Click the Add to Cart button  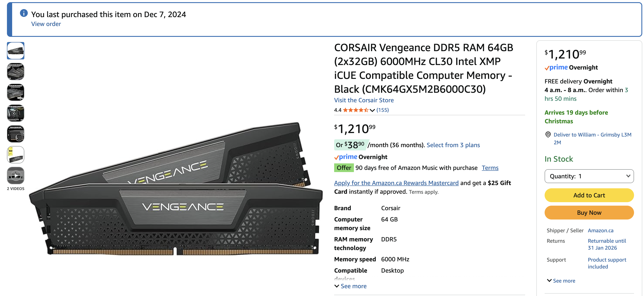click(589, 195)
